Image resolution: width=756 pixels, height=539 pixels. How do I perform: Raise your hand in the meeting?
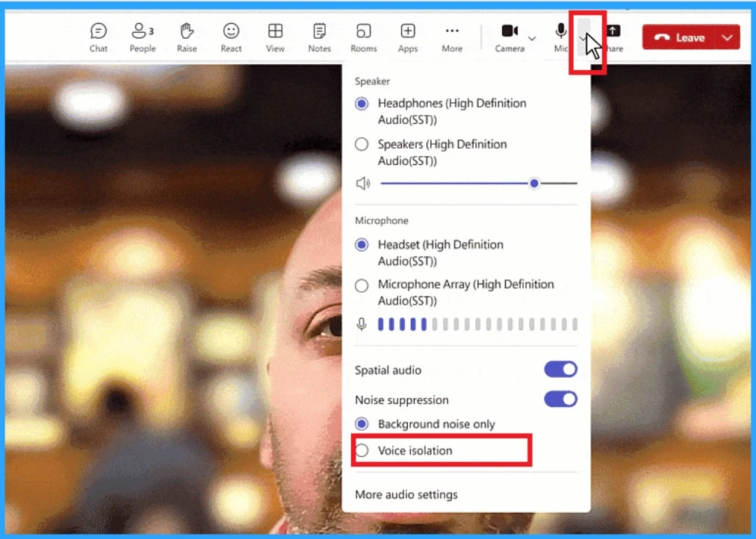point(187,37)
